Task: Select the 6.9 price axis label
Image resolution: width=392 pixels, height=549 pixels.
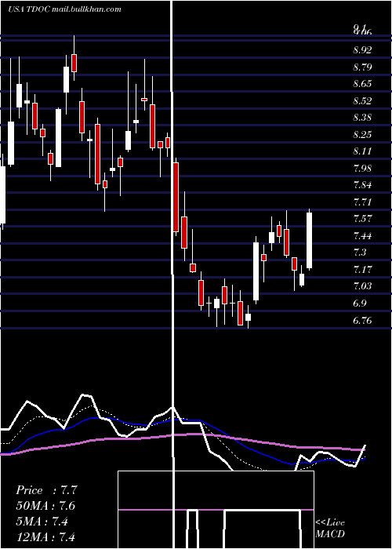Action: (360, 304)
